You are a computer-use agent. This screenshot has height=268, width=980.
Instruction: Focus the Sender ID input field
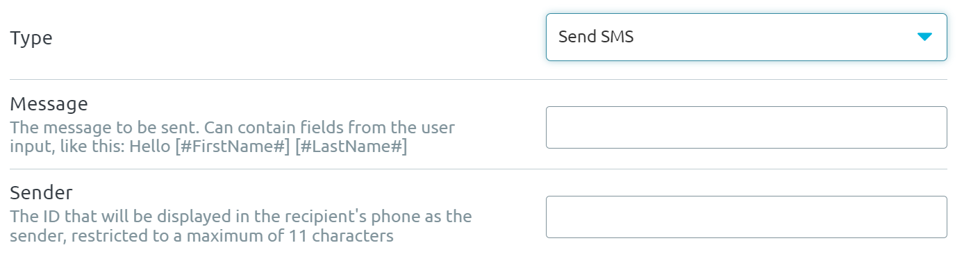point(746,217)
